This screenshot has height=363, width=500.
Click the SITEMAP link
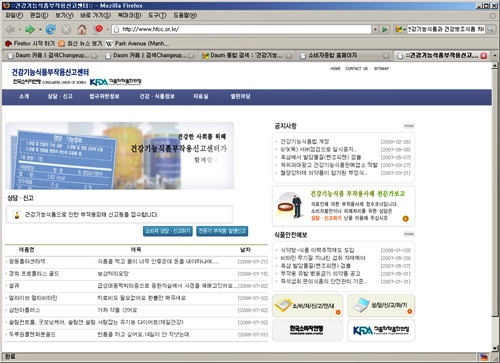381,69
